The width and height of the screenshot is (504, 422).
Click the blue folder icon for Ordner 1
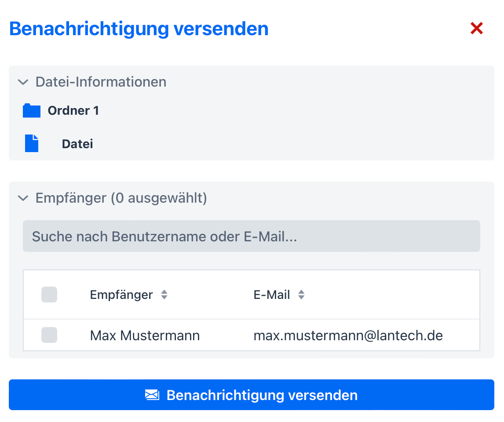[x=32, y=111]
